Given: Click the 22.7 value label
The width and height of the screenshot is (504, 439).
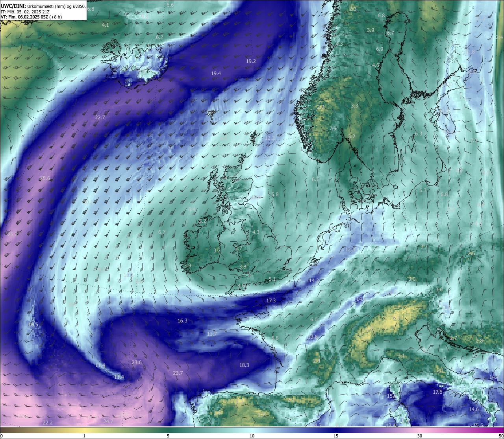Looking at the screenshot, I should pos(100,117).
